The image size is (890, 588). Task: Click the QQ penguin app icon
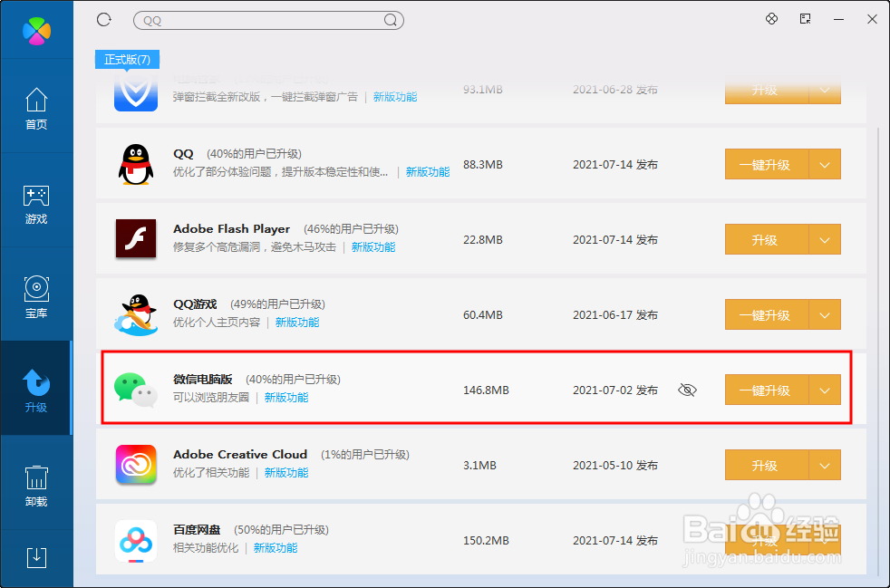pyautogui.click(x=136, y=165)
